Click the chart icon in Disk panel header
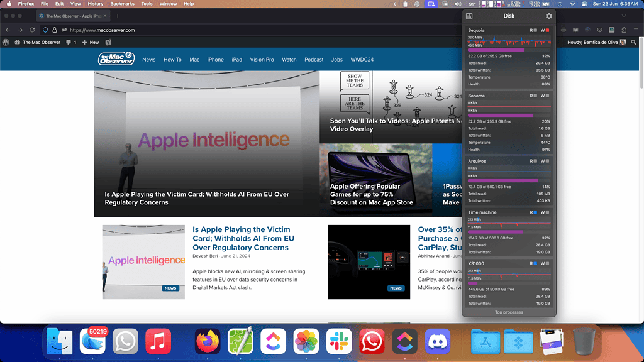 point(469,16)
